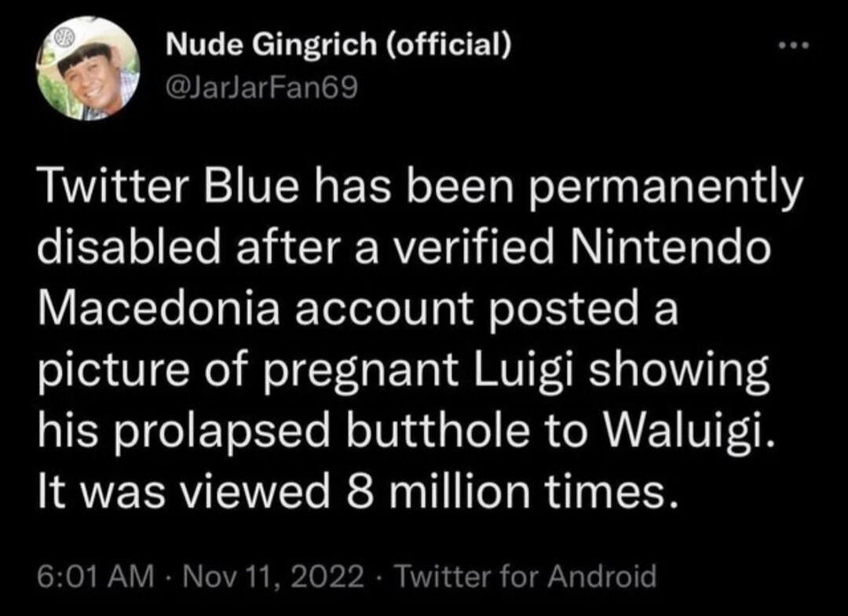Open the Nude Gingrich (official) profile name
Viewport: 848px width, 616px height.
pyautogui.click(x=338, y=44)
